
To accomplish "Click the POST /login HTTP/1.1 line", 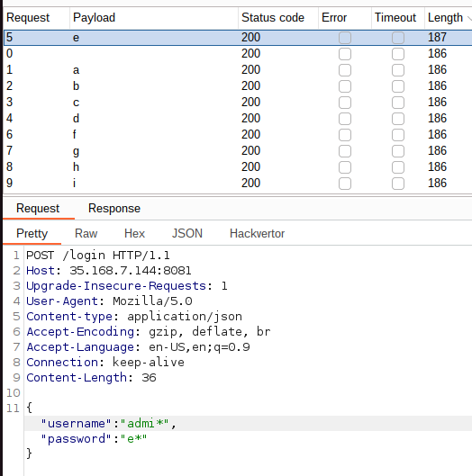I will pos(98,256).
